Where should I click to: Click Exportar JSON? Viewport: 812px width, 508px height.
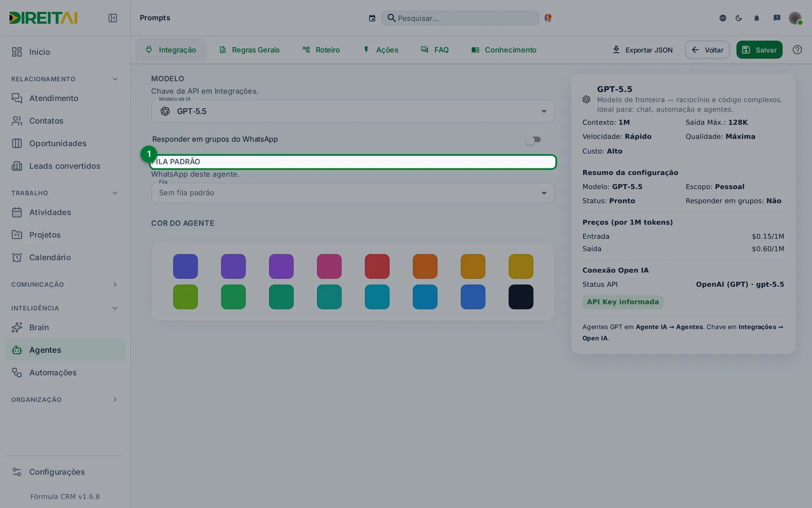point(642,50)
